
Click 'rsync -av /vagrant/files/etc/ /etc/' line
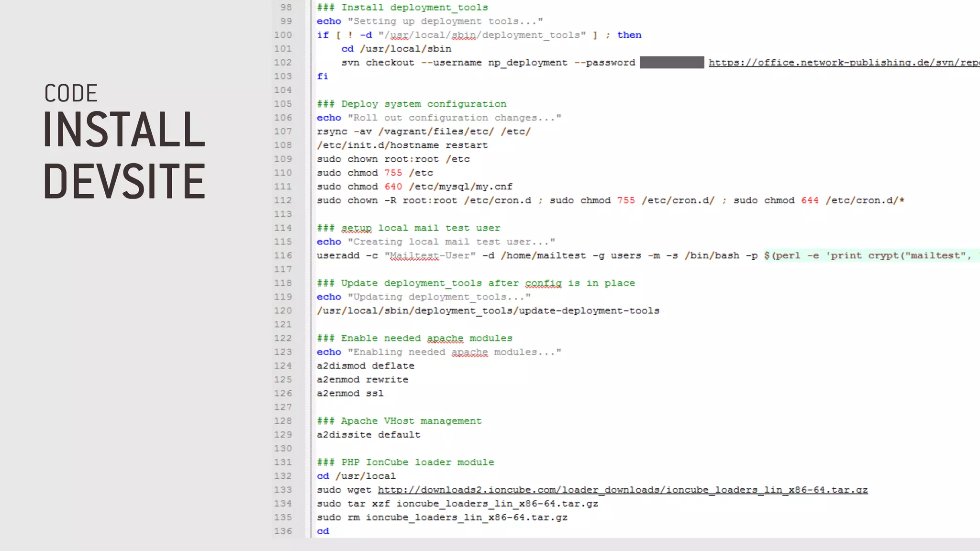click(423, 132)
